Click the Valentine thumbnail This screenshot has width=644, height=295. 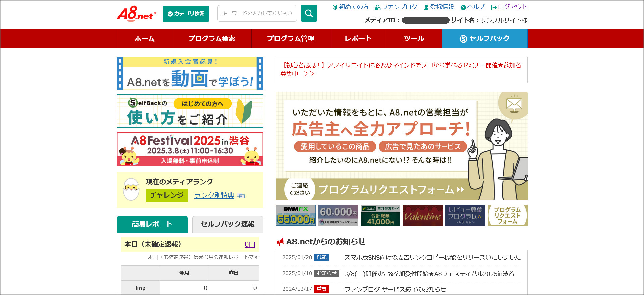(423, 215)
